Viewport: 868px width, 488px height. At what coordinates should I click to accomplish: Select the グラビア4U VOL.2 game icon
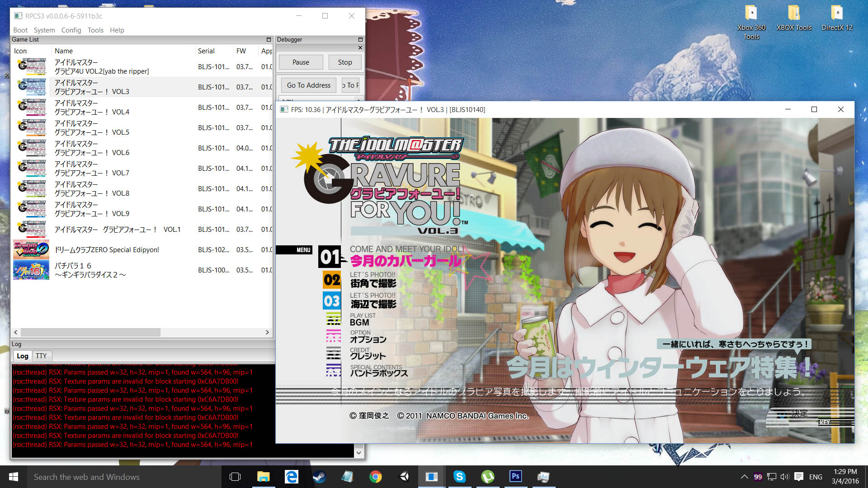(31, 66)
